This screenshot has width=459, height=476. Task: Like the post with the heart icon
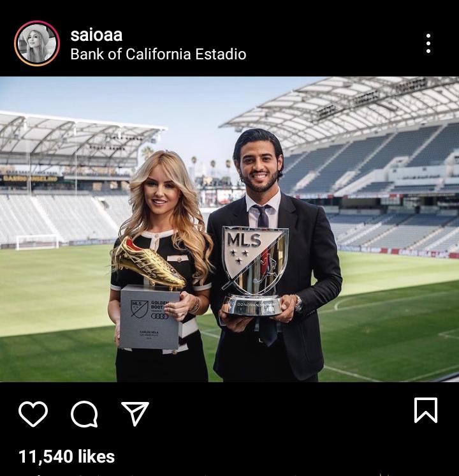point(33,413)
